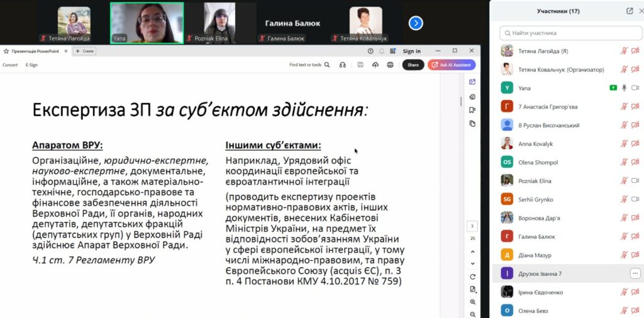Select the Презентація PowerPoint tab

coord(35,51)
